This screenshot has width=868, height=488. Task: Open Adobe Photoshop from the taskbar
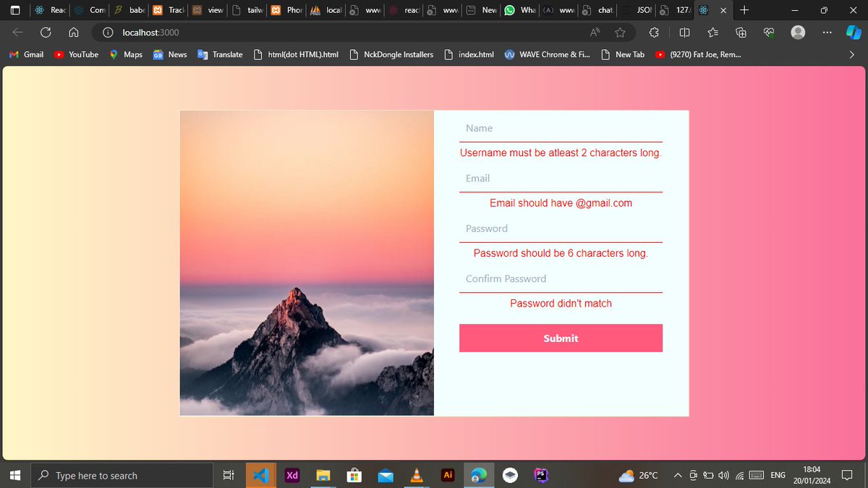tap(541, 475)
